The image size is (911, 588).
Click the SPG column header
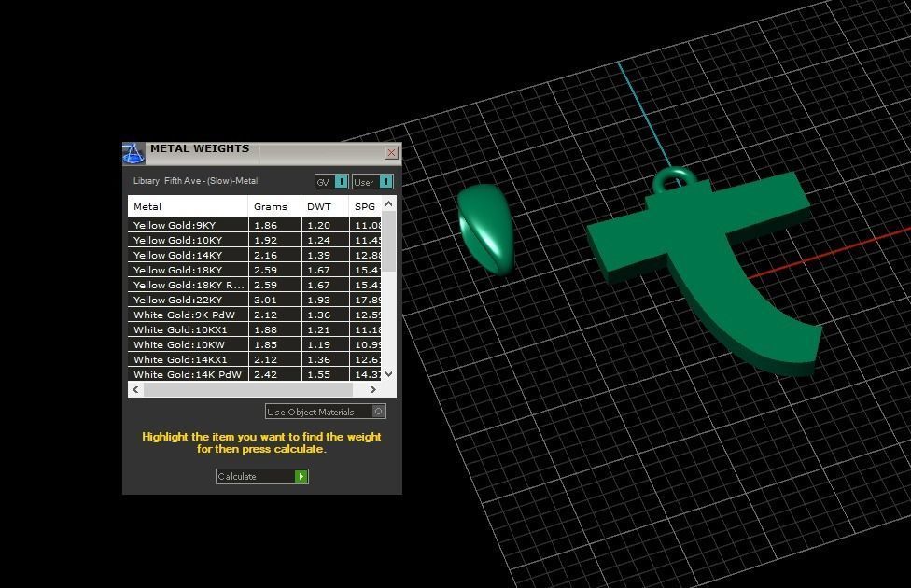(x=365, y=206)
